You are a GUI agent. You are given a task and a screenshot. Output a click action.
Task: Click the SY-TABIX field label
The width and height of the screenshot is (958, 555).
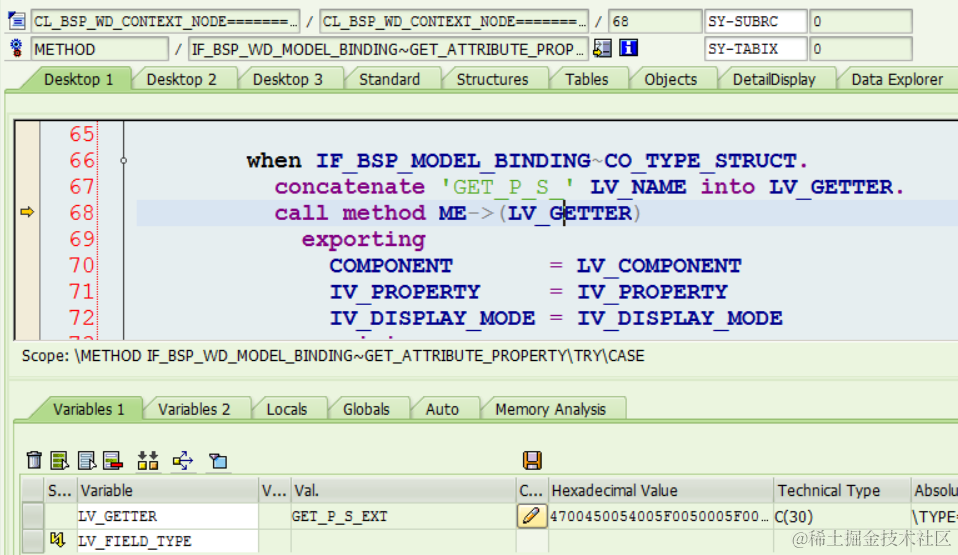coord(755,49)
